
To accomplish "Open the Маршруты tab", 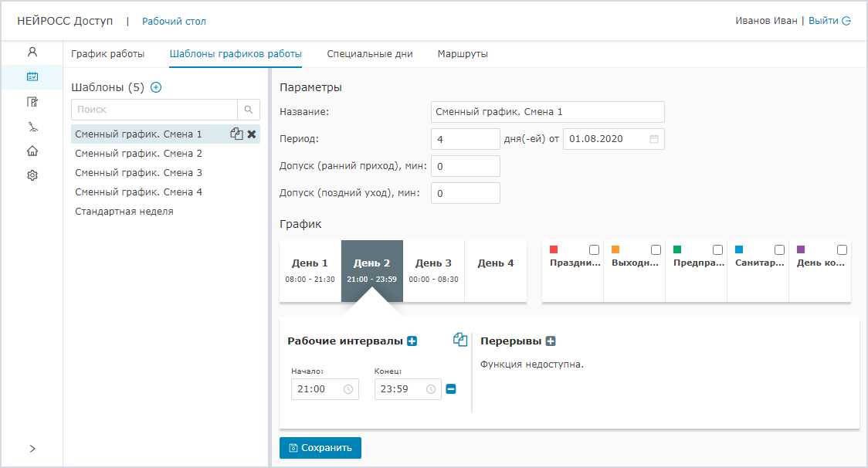I will pyautogui.click(x=462, y=54).
